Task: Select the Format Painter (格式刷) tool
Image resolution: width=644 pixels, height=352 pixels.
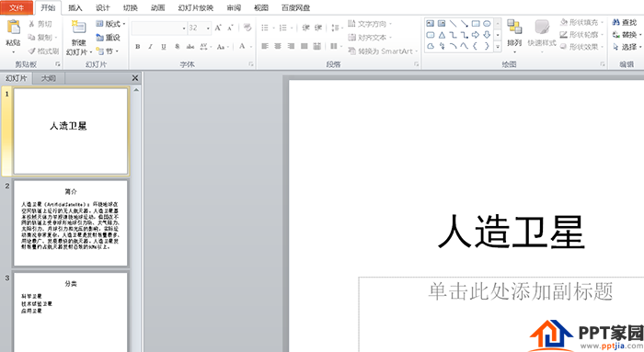Action: [x=43, y=51]
